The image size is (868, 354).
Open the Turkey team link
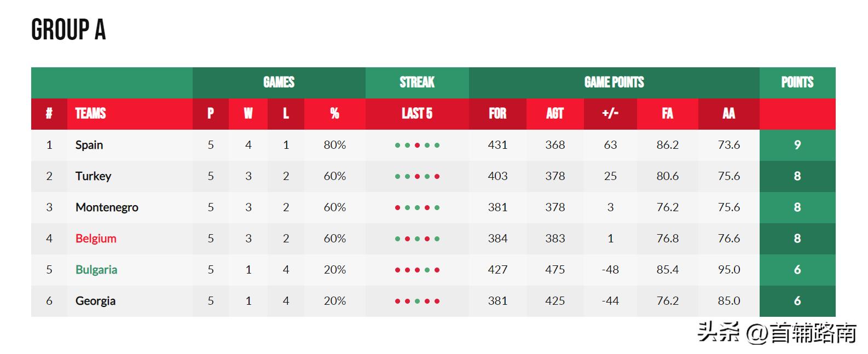[x=93, y=176]
